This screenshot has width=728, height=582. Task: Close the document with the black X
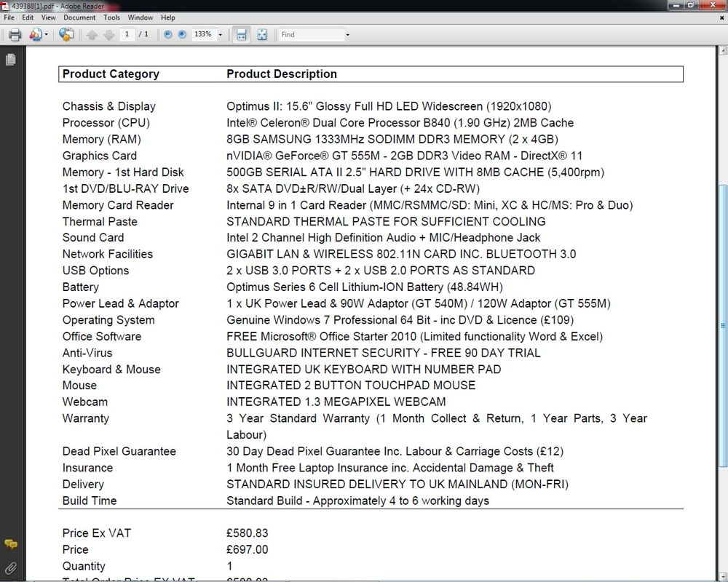click(721, 17)
